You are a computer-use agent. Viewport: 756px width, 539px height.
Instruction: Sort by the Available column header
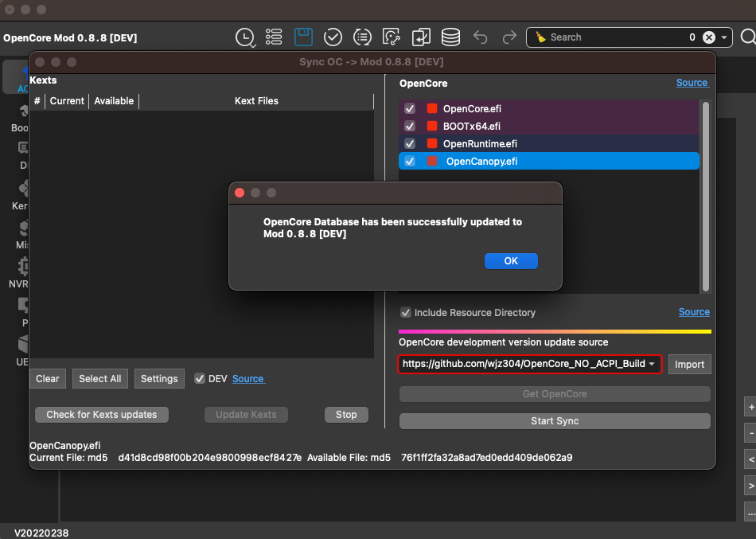point(114,101)
